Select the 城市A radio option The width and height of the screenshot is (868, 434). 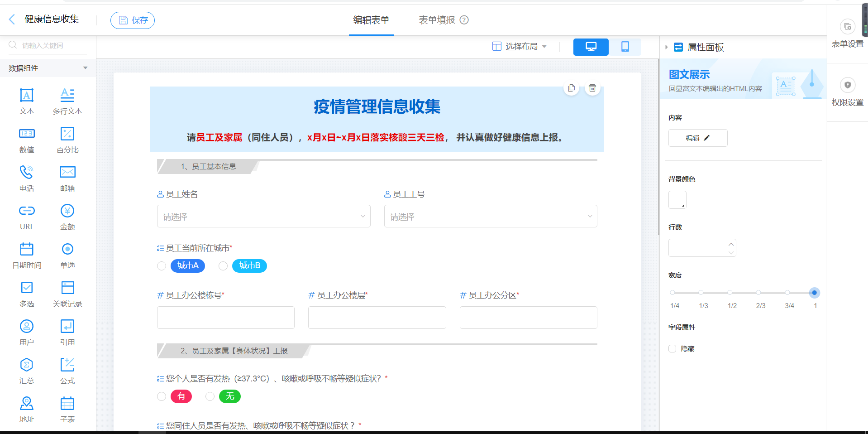(162, 266)
